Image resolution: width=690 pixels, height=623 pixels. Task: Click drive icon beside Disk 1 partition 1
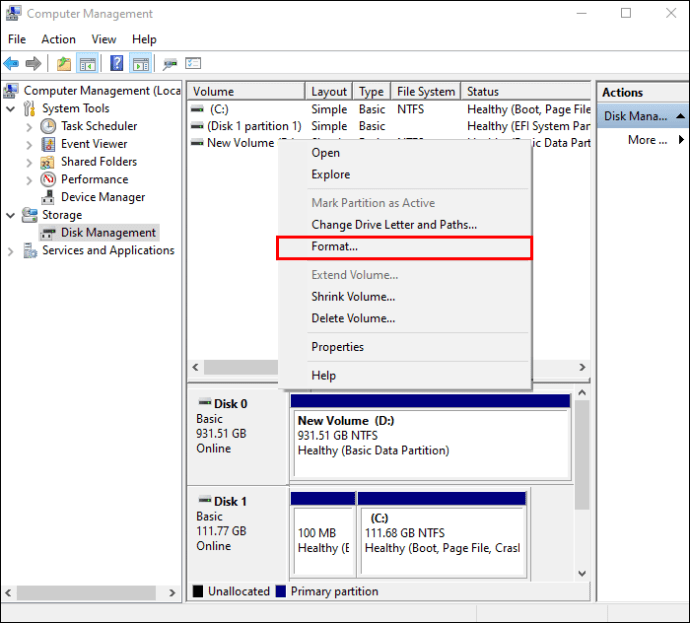[197, 126]
